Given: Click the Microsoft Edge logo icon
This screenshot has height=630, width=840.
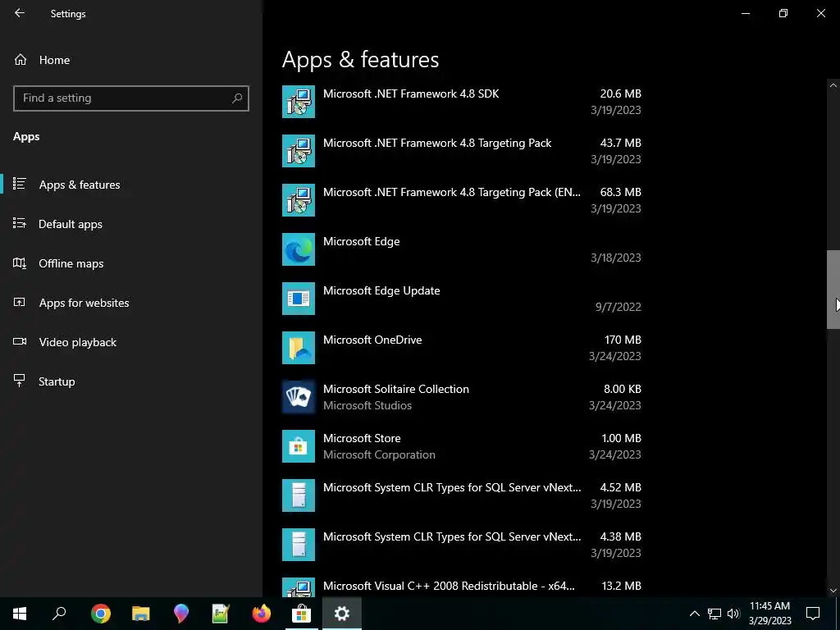Looking at the screenshot, I should [299, 249].
